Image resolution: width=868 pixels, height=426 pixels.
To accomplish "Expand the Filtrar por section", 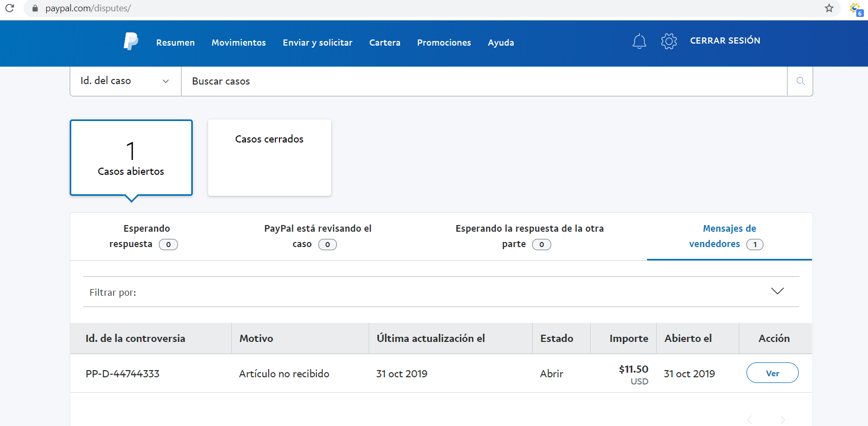I will [x=441, y=292].
